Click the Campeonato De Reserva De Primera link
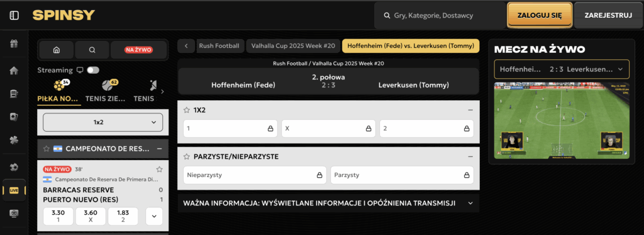The image size is (644, 235). pyautogui.click(x=106, y=180)
